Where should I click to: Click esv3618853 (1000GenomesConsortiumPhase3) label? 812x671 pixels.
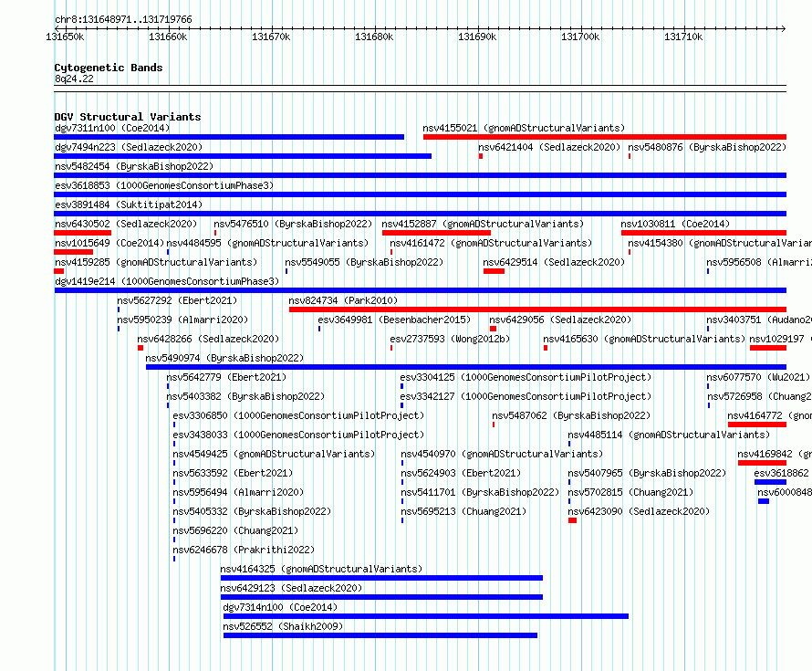164,185
